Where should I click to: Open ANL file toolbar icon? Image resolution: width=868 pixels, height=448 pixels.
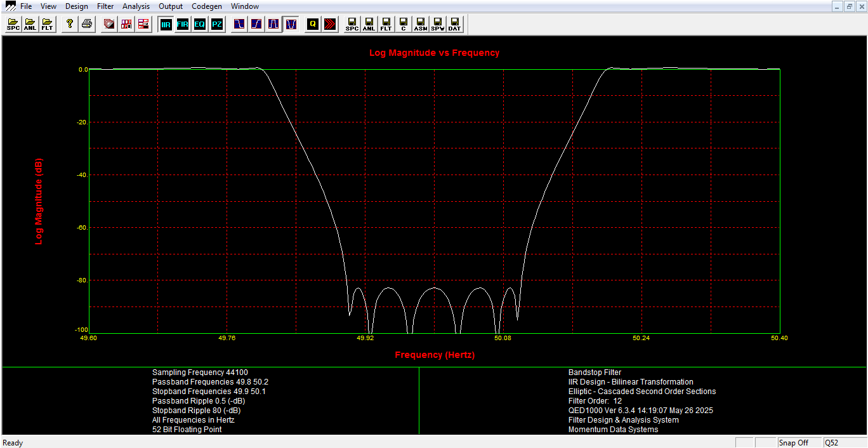click(30, 25)
